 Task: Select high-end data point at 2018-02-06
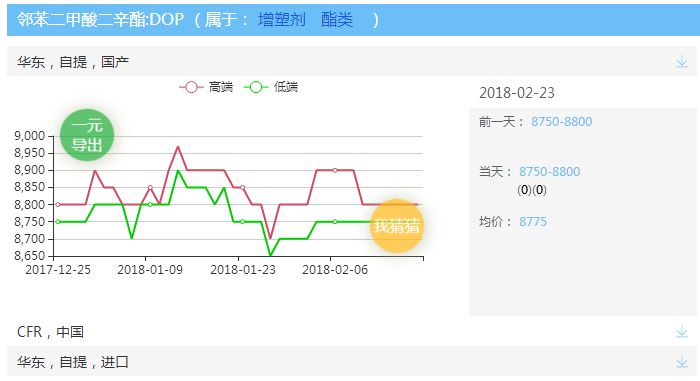pos(335,170)
